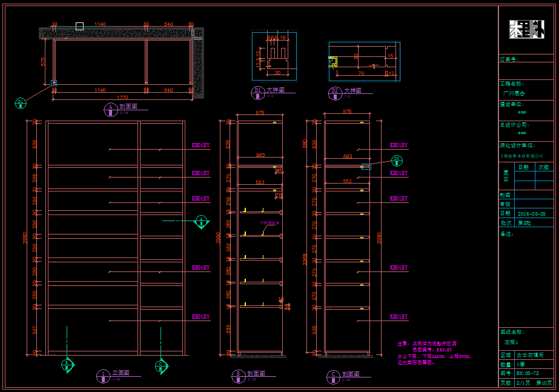Select the 广州展会 project name text
Viewport: 559px width, 392px height.
point(514,94)
